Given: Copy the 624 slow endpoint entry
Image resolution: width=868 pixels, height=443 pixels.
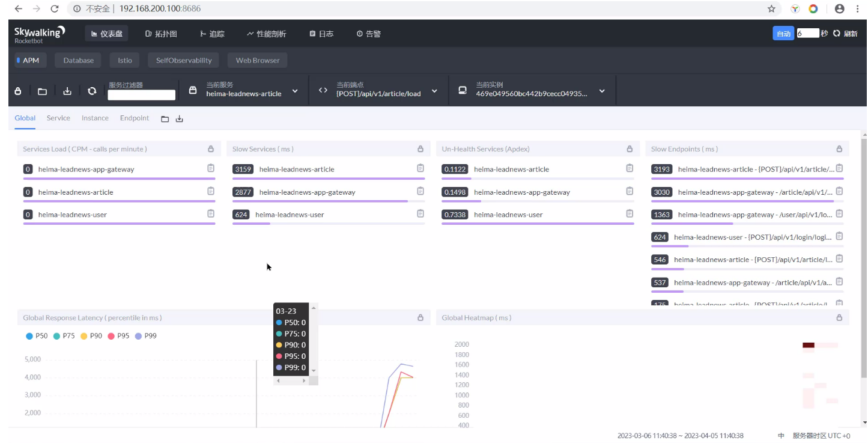Looking at the screenshot, I should pos(839,236).
